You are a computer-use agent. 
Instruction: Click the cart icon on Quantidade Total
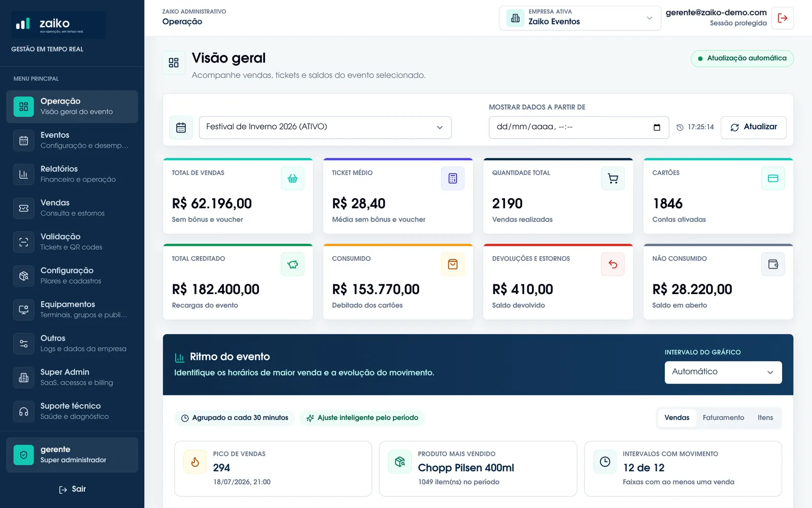click(613, 178)
